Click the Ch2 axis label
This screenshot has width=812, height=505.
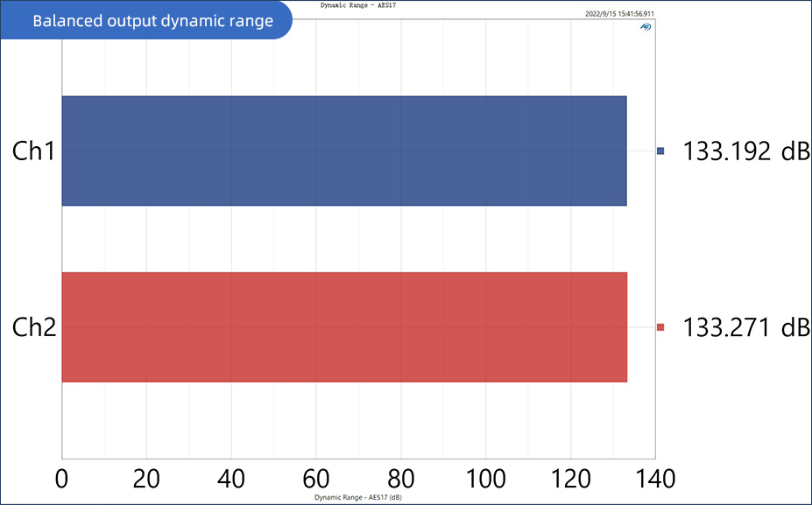(x=33, y=328)
